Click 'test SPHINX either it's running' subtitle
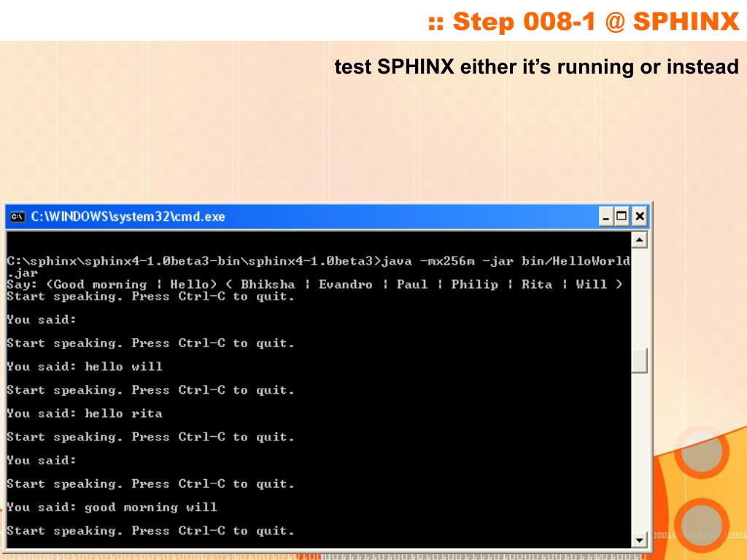The width and height of the screenshot is (747, 560). point(536,66)
